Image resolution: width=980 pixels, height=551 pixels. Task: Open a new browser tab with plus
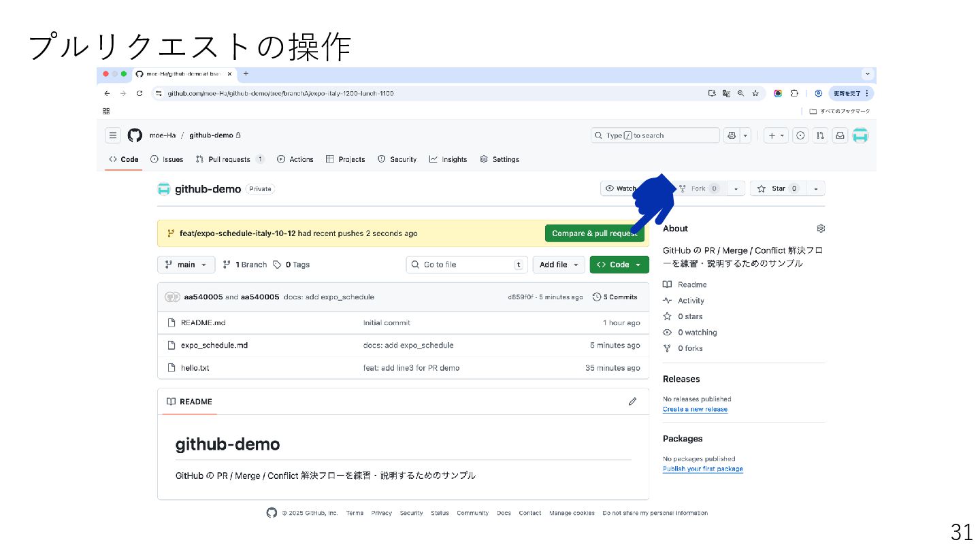pyautogui.click(x=246, y=73)
